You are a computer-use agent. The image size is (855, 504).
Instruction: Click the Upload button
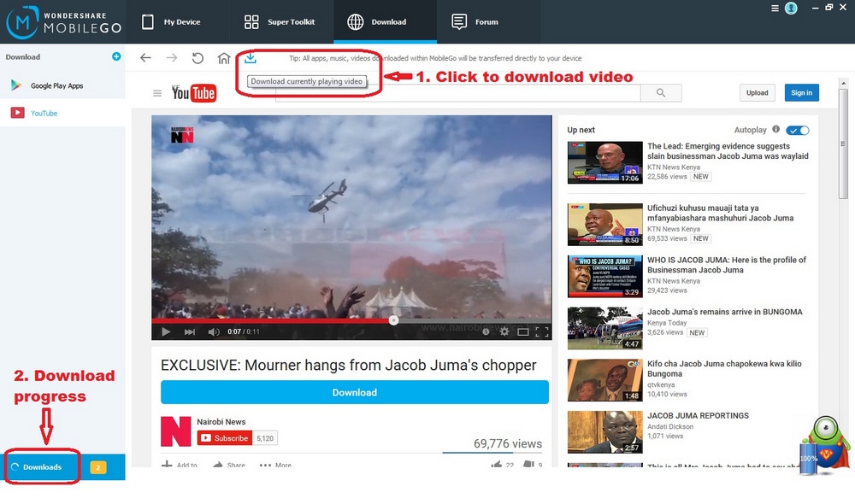757,92
